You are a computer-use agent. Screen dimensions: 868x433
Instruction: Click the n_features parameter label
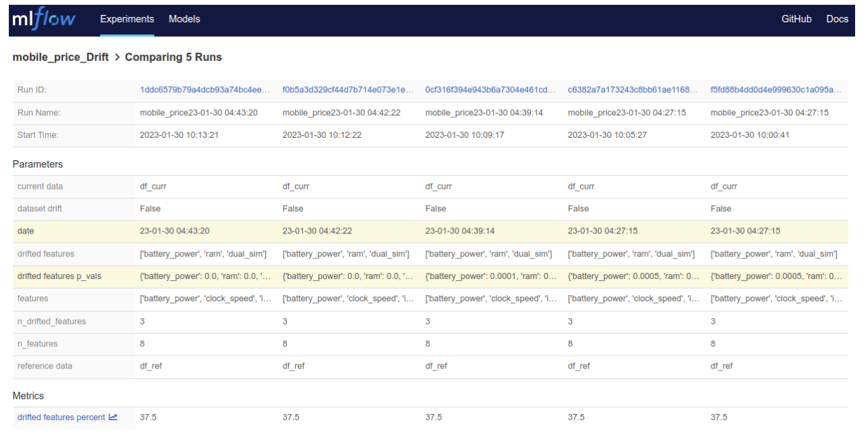point(38,343)
